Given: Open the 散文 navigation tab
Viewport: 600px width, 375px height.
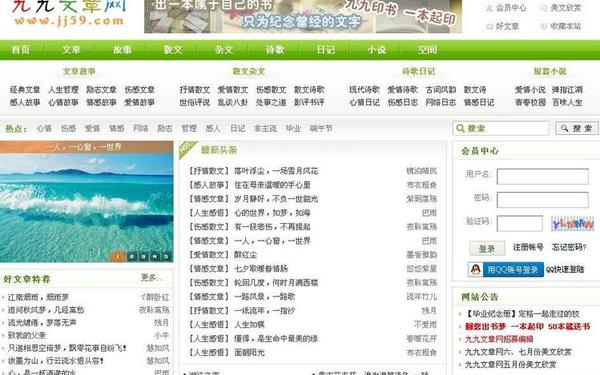Looking at the screenshot, I should point(173,49).
